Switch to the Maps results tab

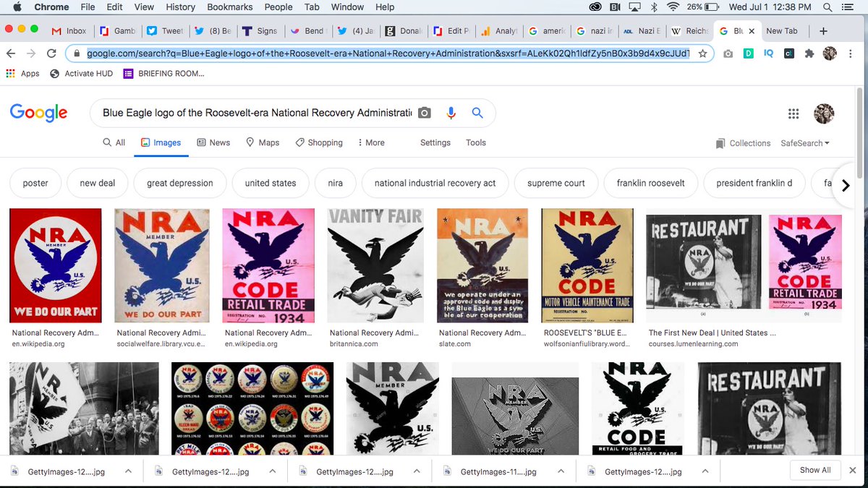(263, 142)
